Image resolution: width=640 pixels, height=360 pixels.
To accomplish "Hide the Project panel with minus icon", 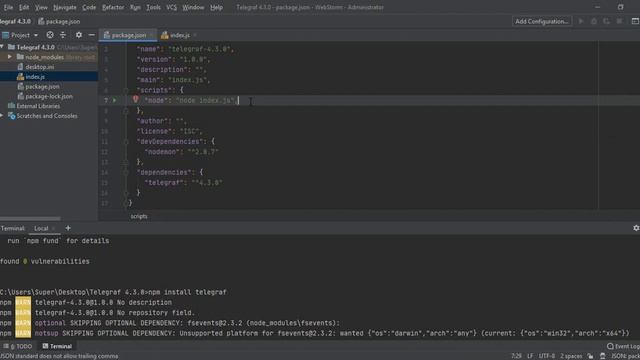I will pyautogui.click(x=91, y=35).
